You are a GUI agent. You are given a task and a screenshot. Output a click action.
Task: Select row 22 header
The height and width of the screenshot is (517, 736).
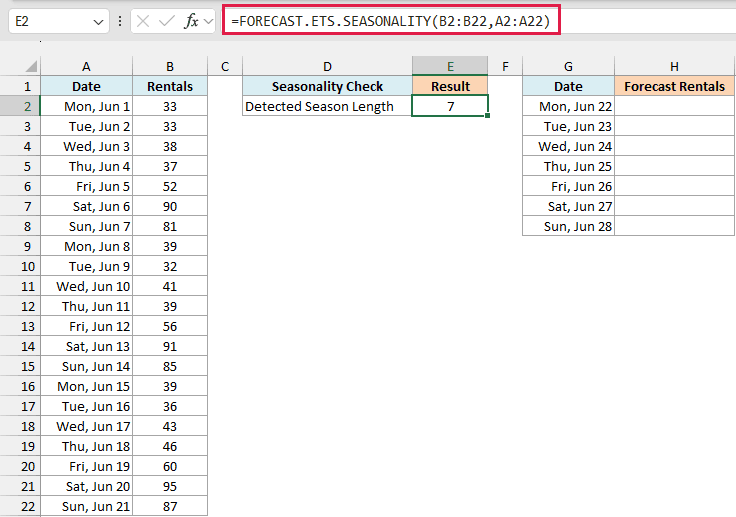coord(20,506)
